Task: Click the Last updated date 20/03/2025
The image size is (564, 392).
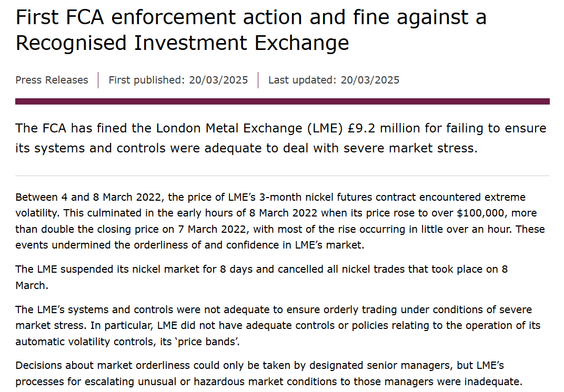Action: (x=370, y=80)
